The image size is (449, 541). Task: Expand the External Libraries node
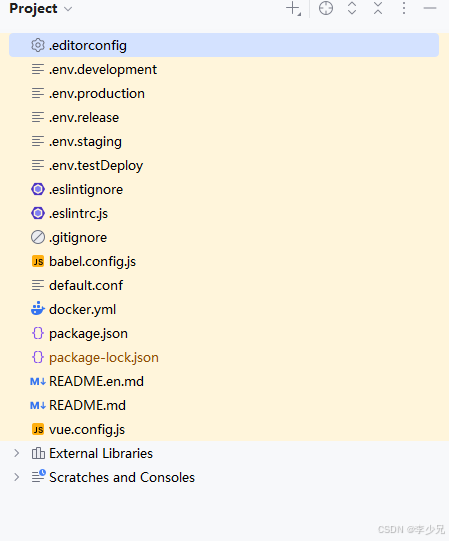point(17,453)
